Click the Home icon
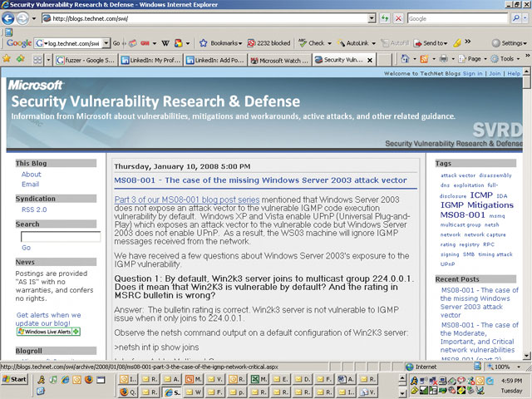The width and height of the screenshot is (532, 399). point(405,59)
